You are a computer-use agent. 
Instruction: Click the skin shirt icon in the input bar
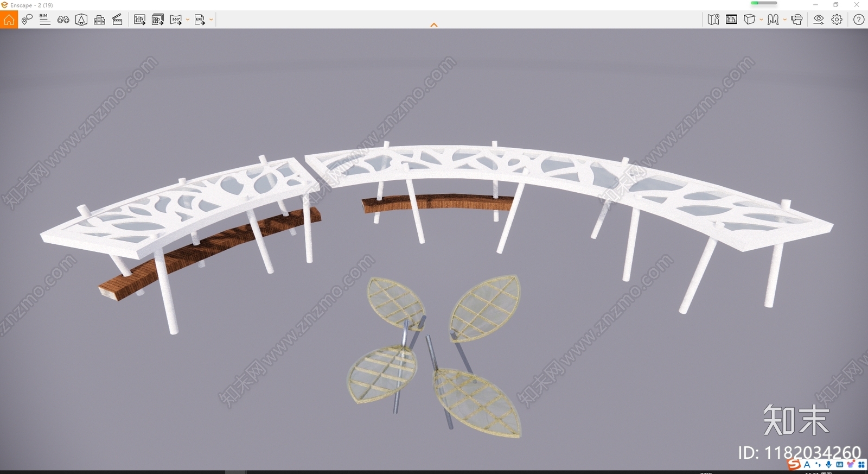click(x=851, y=465)
